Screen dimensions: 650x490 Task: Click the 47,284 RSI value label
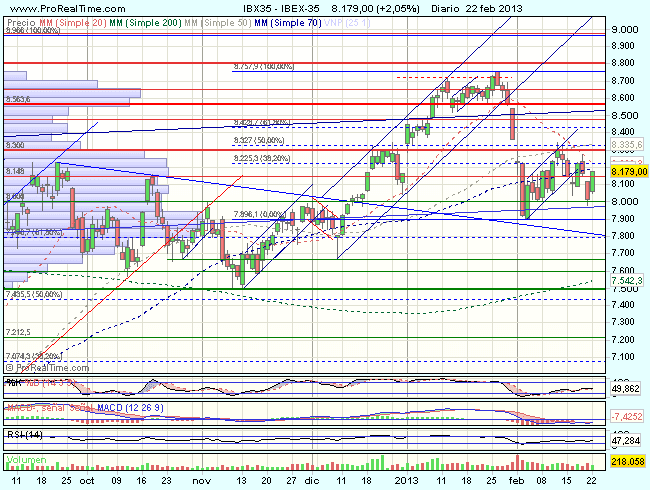(x=627, y=439)
